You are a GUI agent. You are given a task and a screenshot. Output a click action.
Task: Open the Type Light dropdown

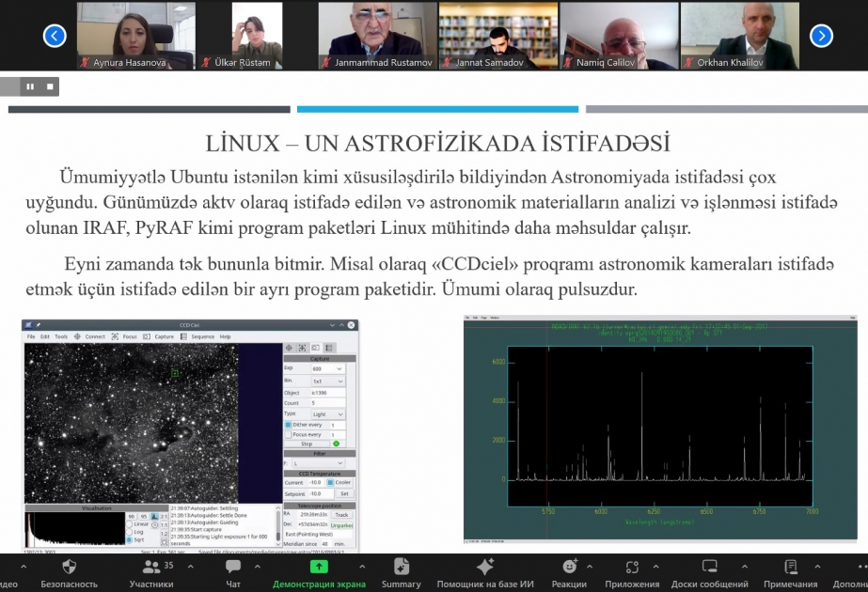[327, 413]
